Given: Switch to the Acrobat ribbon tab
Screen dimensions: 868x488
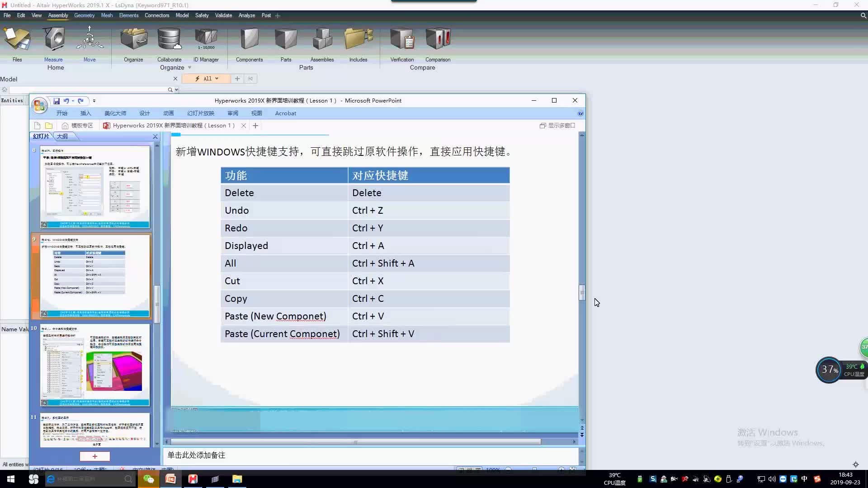Looking at the screenshot, I should click(x=285, y=113).
